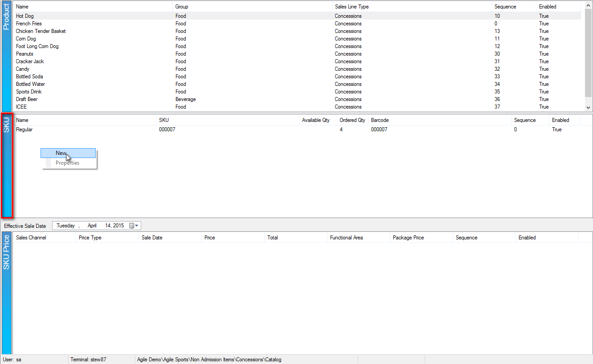Viewport: 593px width, 364px height.
Task: Select the Draft Beer product row
Action: [x=297, y=99]
